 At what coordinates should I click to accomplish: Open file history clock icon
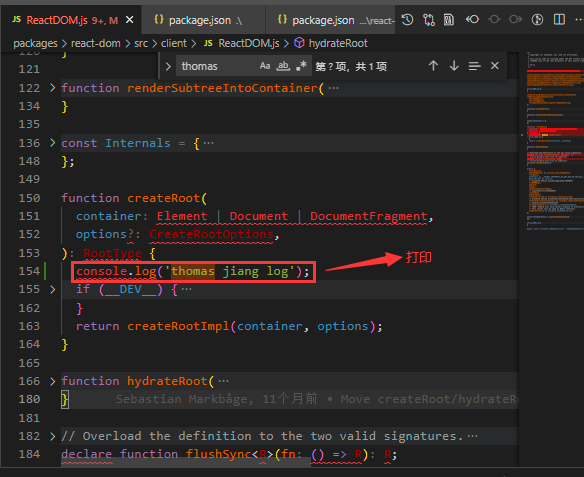(x=407, y=20)
